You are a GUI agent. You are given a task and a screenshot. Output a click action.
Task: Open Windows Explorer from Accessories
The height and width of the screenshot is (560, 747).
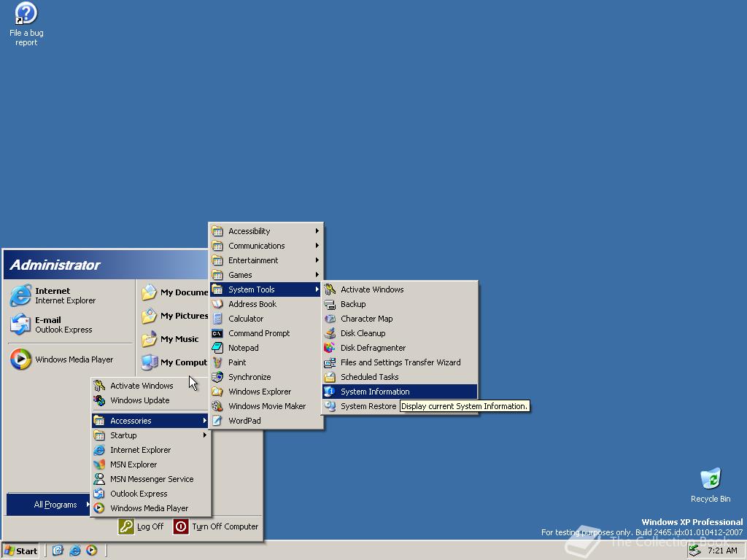pyautogui.click(x=266, y=392)
